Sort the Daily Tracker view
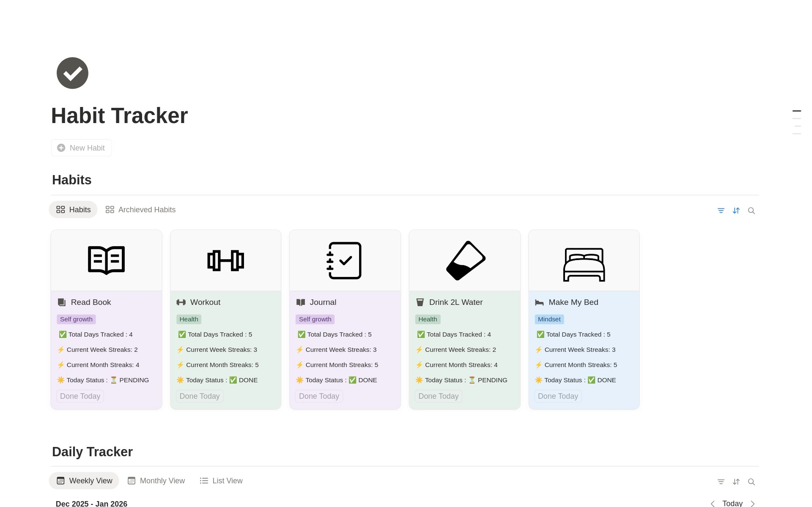The width and height of the screenshot is (812, 507). pyautogui.click(x=736, y=482)
